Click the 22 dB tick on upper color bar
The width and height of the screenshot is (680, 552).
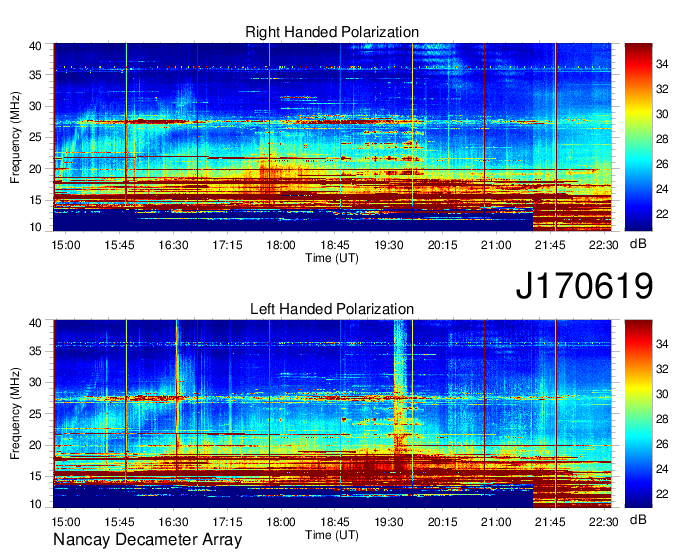coord(662,214)
